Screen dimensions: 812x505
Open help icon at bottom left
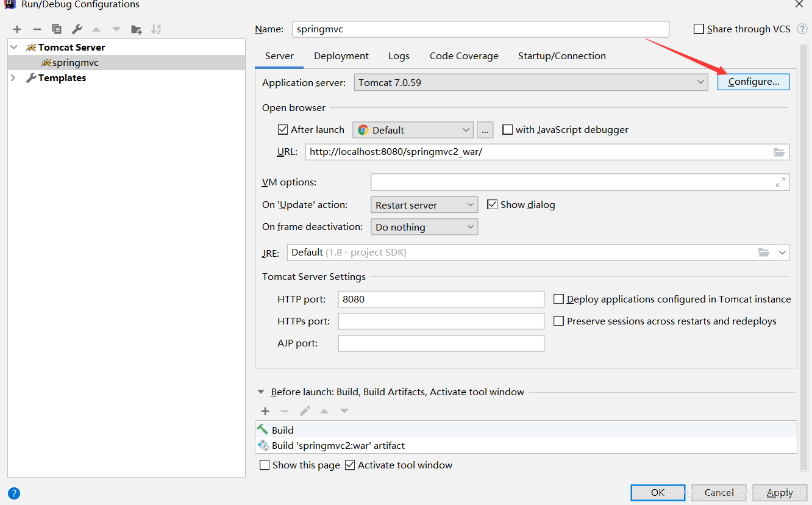[x=14, y=493]
